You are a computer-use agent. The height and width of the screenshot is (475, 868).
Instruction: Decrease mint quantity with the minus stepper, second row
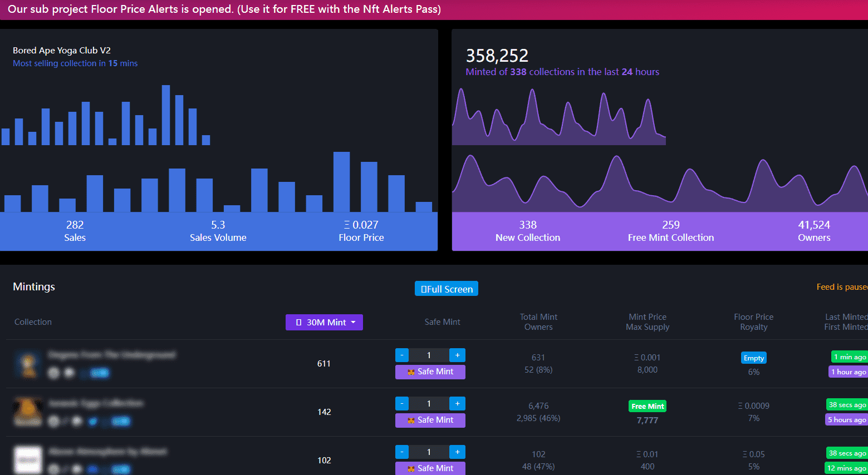point(401,403)
